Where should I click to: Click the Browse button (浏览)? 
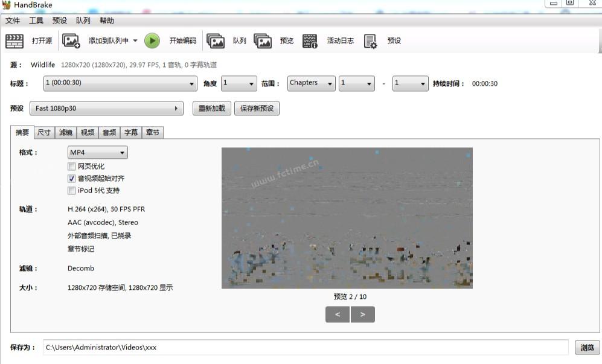point(587,348)
